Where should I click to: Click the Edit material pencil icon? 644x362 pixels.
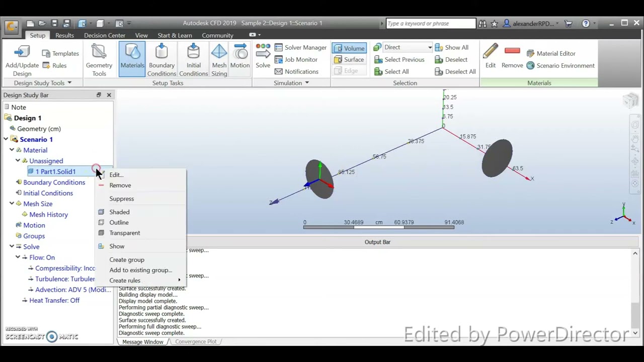click(x=491, y=56)
